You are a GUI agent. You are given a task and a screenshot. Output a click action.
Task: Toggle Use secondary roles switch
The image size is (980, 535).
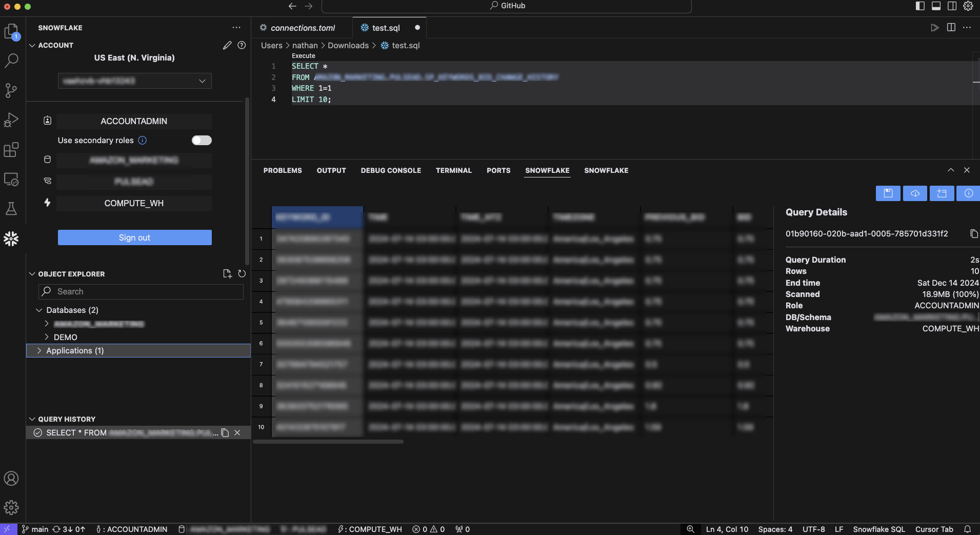point(202,140)
